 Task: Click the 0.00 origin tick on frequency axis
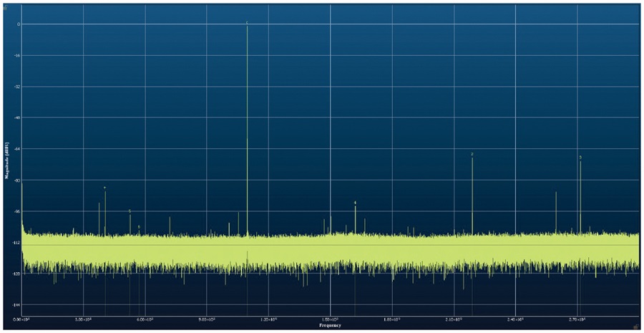[21, 319]
